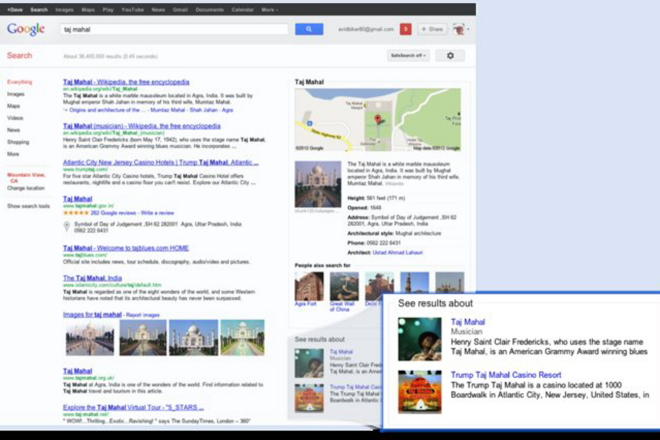Screen dimensions: 660x440
Task: Click the blue search magnifier button
Action: (x=309, y=29)
